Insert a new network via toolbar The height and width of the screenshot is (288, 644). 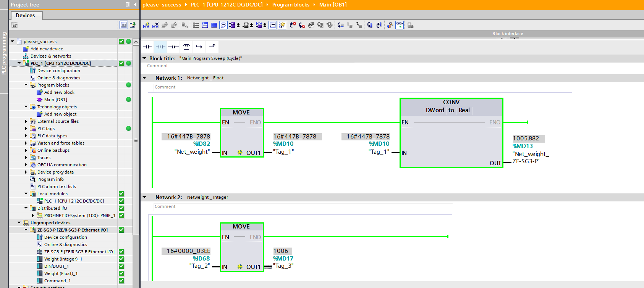pos(146,25)
